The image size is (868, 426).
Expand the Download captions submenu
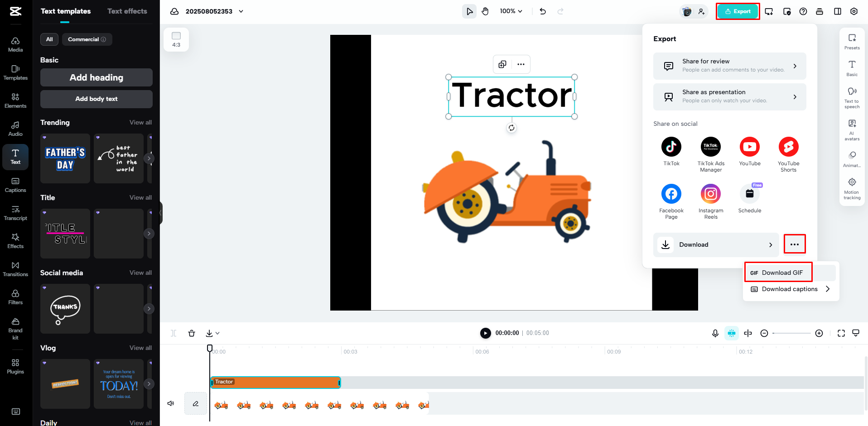[790, 289]
